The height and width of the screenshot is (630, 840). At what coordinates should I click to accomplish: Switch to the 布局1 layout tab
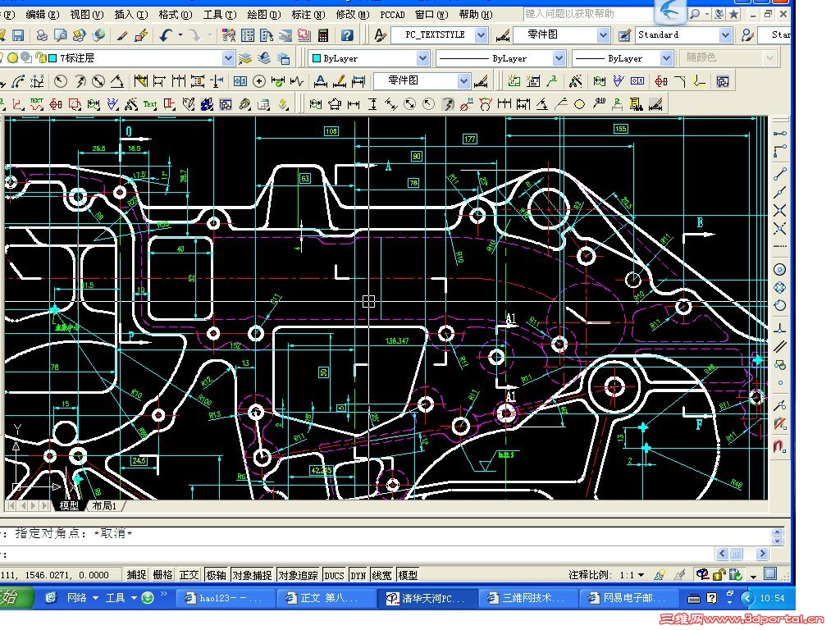click(104, 505)
